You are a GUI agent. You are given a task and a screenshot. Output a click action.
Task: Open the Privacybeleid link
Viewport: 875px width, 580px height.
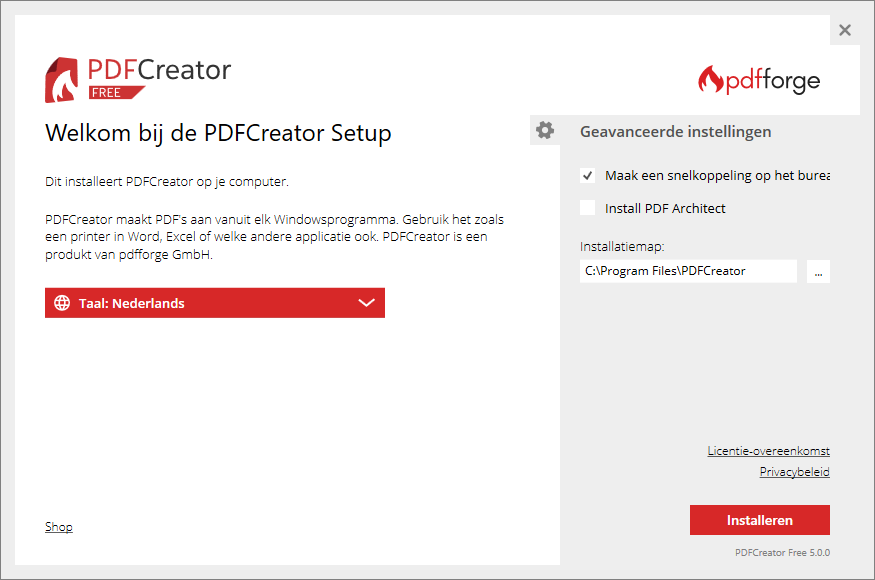[794, 472]
